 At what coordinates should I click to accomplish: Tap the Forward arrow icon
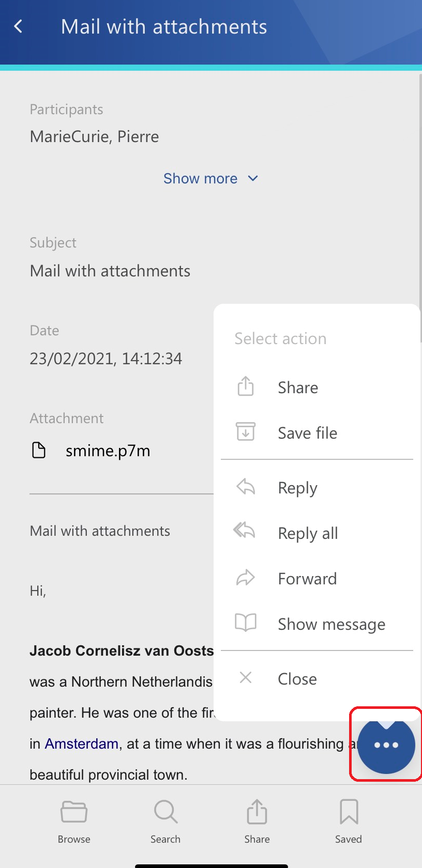246,578
